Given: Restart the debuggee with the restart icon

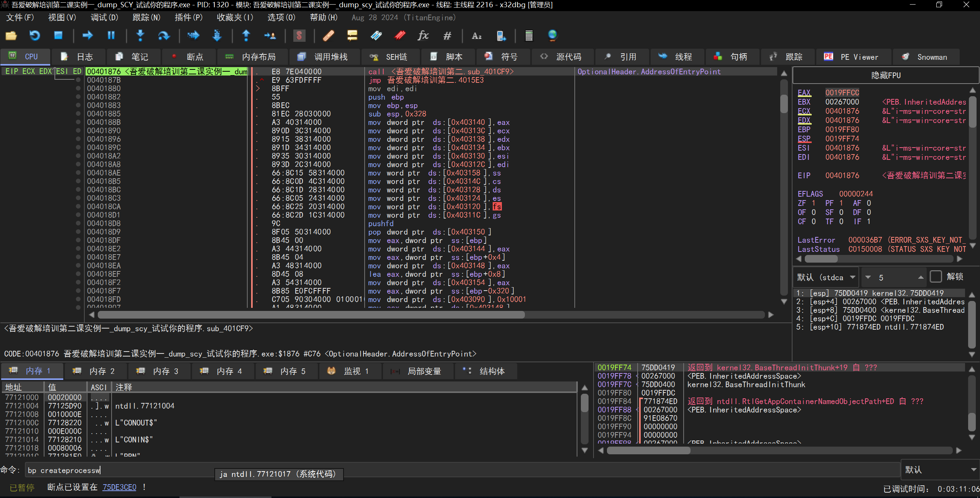Looking at the screenshot, I should [x=35, y=36].
